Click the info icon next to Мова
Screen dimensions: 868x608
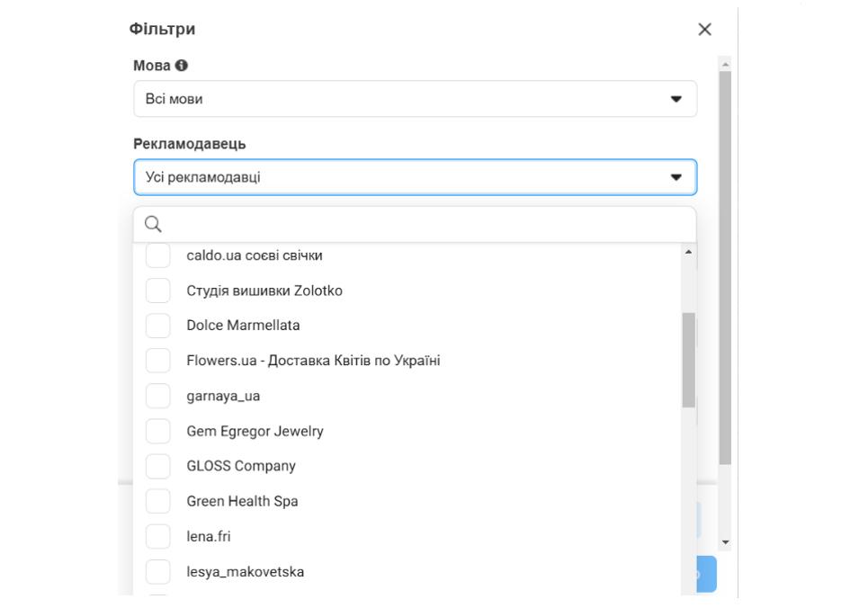(182, 66)
